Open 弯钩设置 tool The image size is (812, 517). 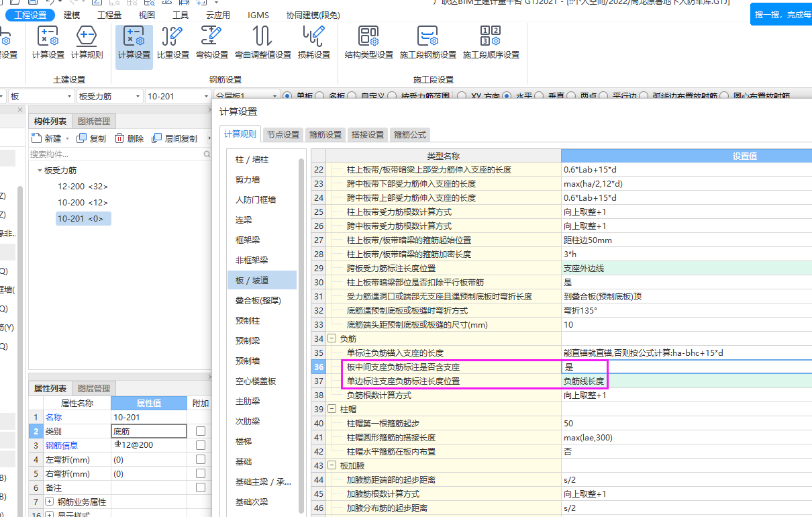pos(212,44)
